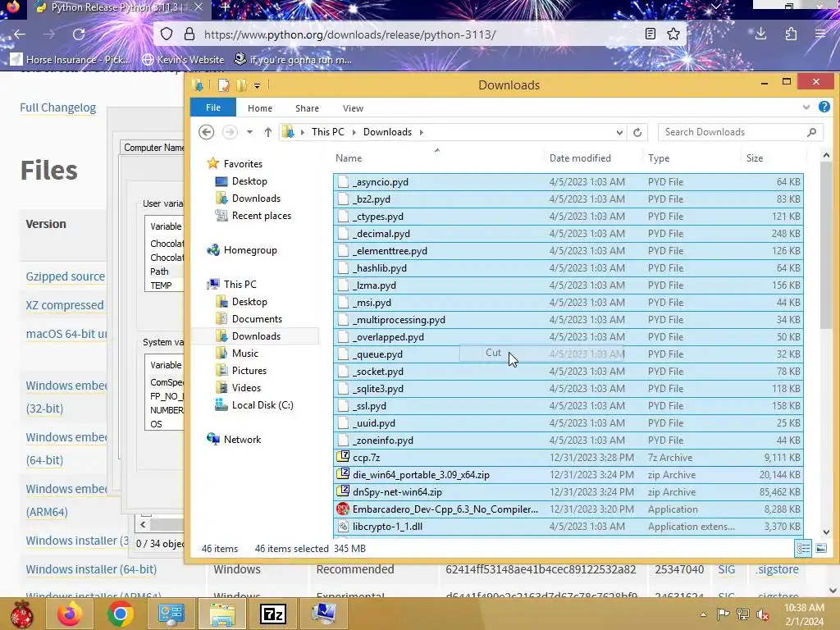Click the Gzipped source link
This screenshot has height=630, width=840.
[x=66, y=276]
